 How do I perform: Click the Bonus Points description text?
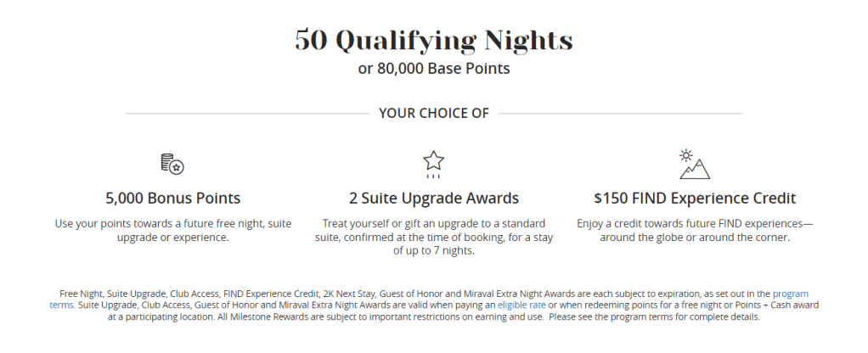(x=173, y=231)
